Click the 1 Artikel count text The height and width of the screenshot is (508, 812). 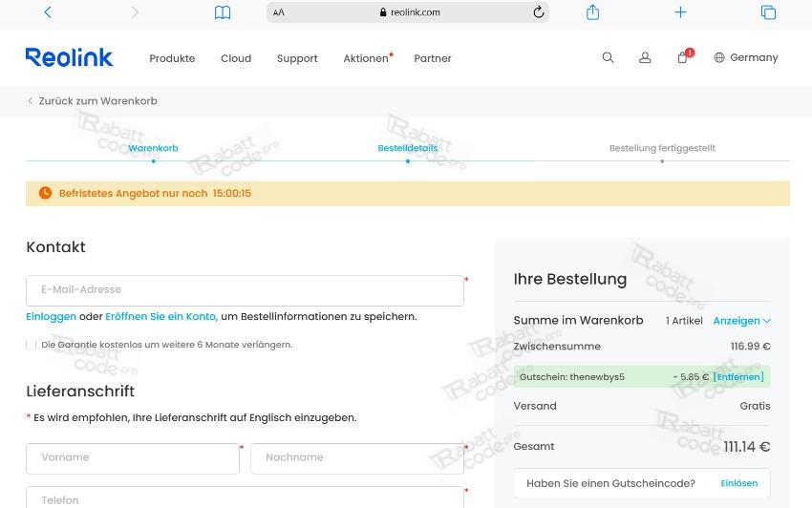(x=684, y=321)
